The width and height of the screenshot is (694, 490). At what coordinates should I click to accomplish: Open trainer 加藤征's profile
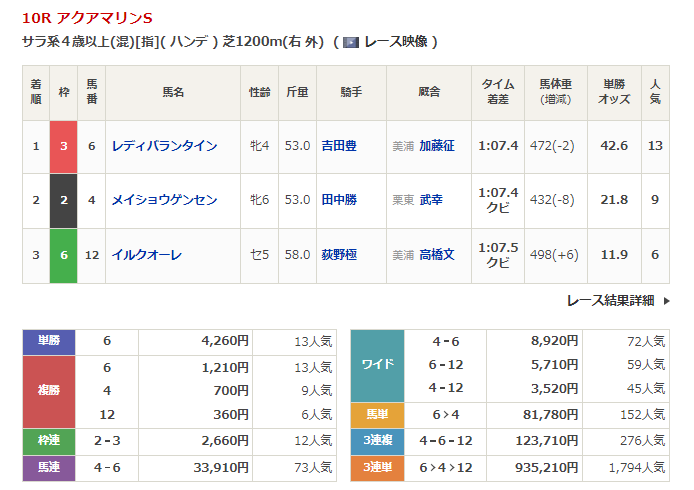437,146
